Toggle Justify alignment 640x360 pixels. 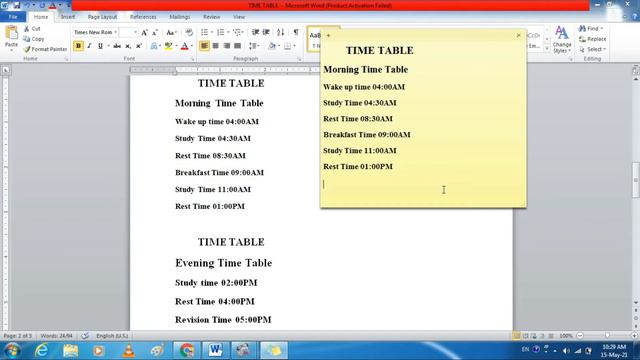coord(238,46)
